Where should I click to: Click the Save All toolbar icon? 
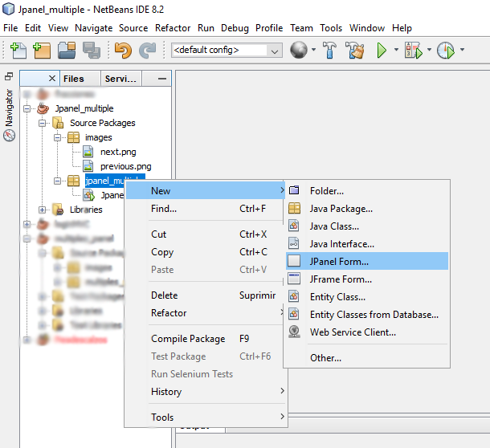click(92, 51)
